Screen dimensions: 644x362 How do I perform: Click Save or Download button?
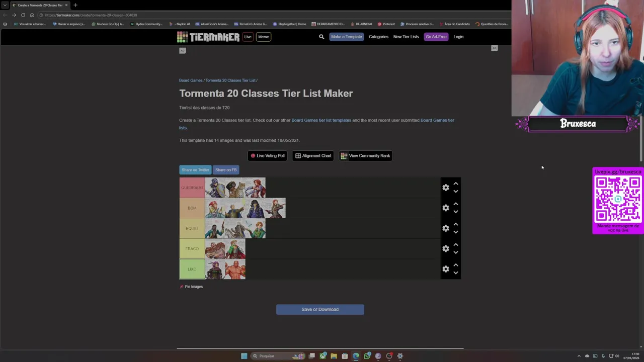pos(320,310)
